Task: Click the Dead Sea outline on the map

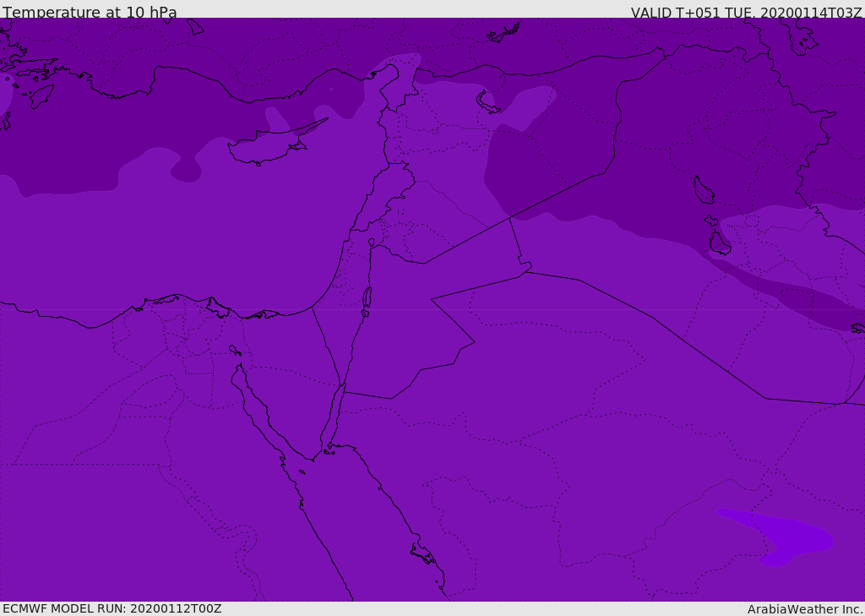Action: coord(367,301)
